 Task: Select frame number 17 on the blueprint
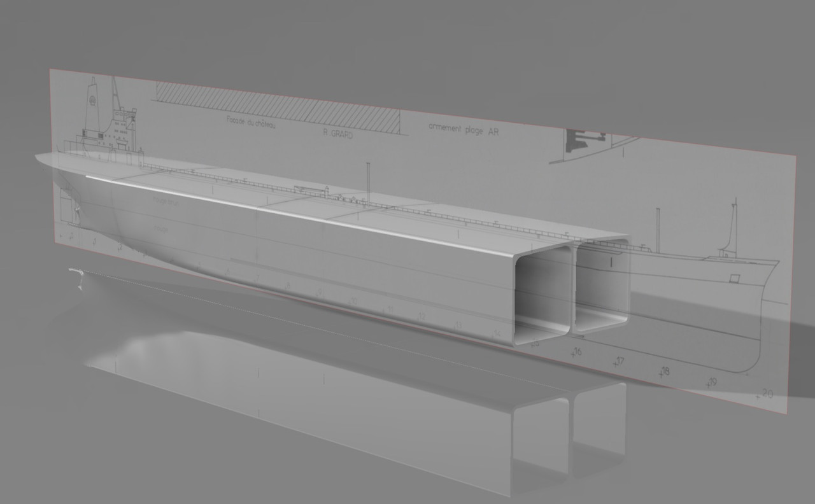(x=620, y=362)
